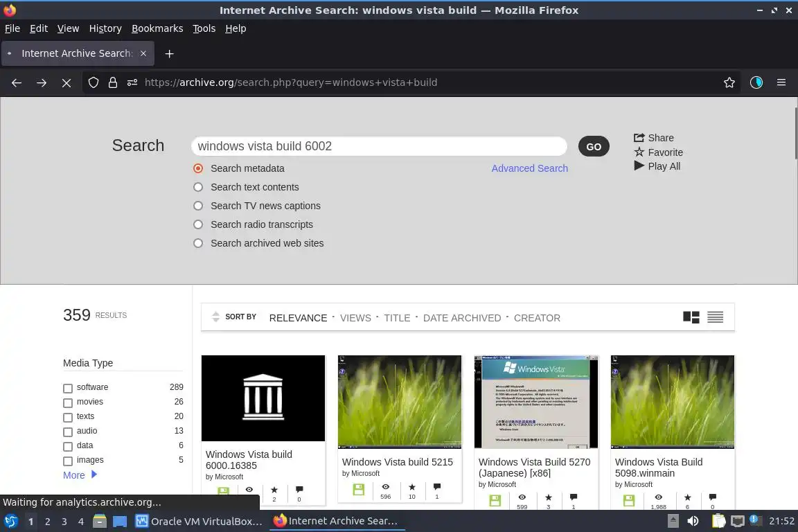The image size is (798, 532).
Task: Click views eye icon on build 5215 card
Action: (386, 487)
